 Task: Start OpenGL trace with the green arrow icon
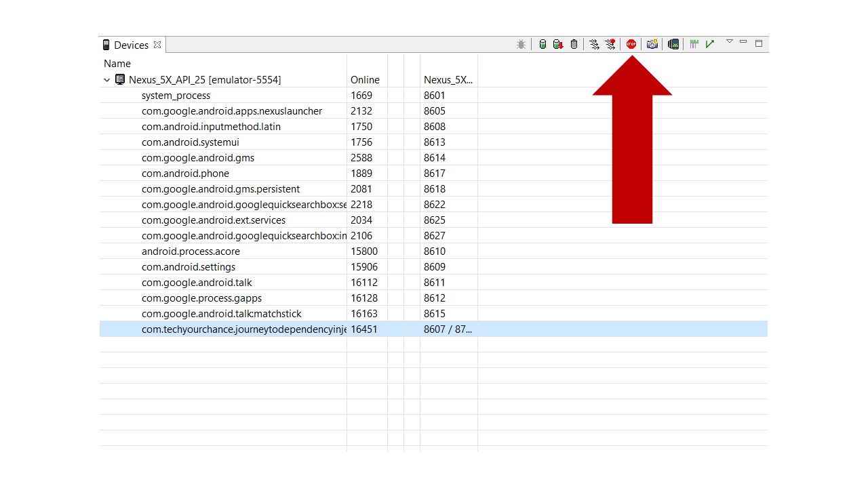709,44
